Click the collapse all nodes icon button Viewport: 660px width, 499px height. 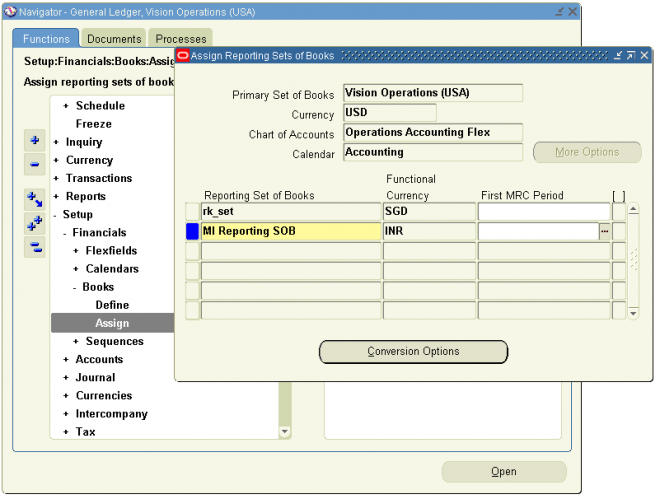tap(35, 247)
